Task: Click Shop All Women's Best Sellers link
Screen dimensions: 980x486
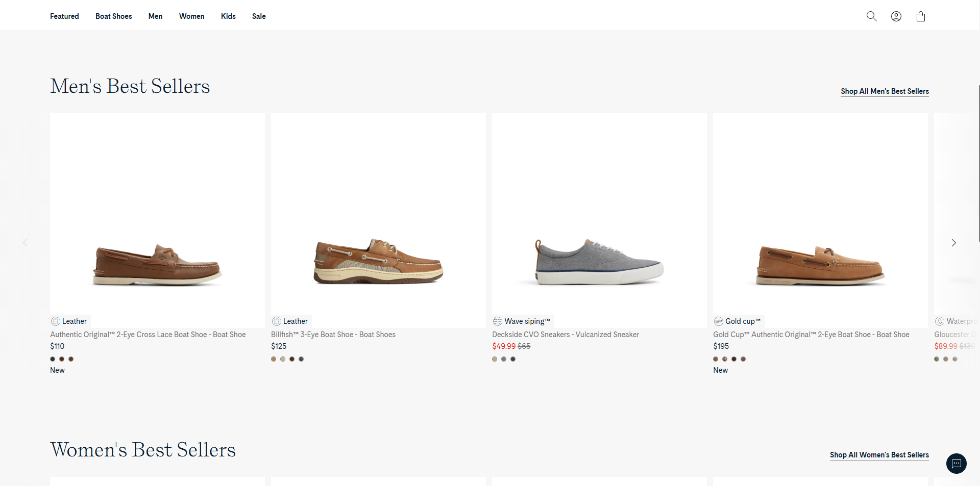Action: 879,455
